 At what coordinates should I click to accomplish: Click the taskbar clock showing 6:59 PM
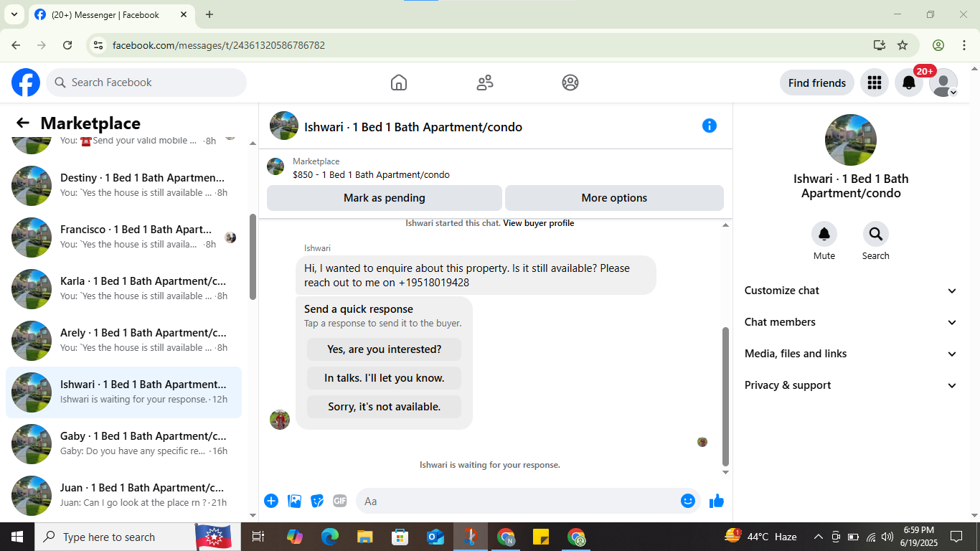point(918,537)
